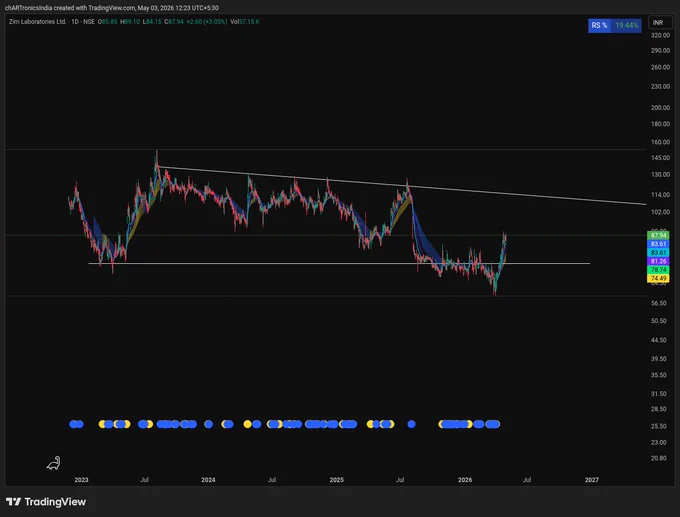Click the high value H89.10
Viewport: 680px width, 517px height.
(130, 22)
